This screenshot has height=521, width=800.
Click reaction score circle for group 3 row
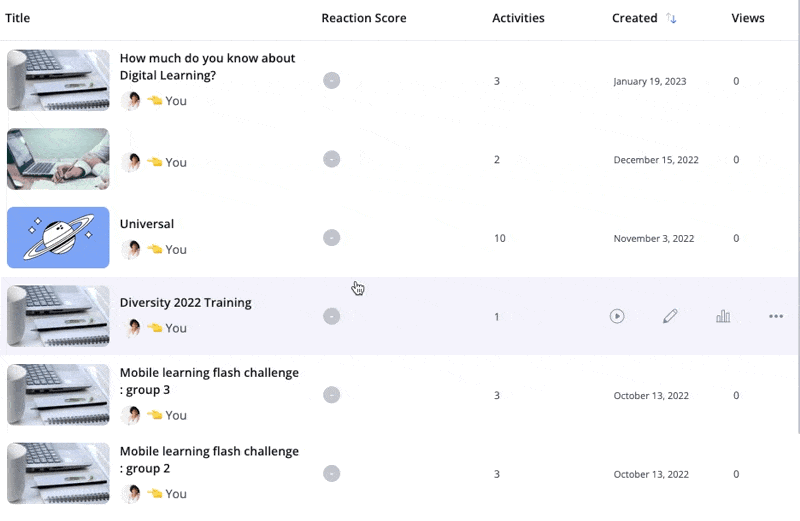tap(332, 395)
